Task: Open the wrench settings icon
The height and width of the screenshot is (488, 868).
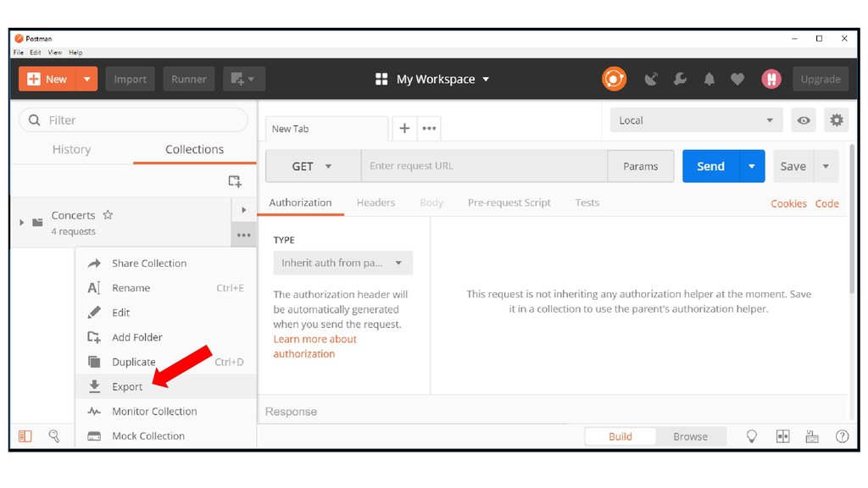Action: coord(680,79)
